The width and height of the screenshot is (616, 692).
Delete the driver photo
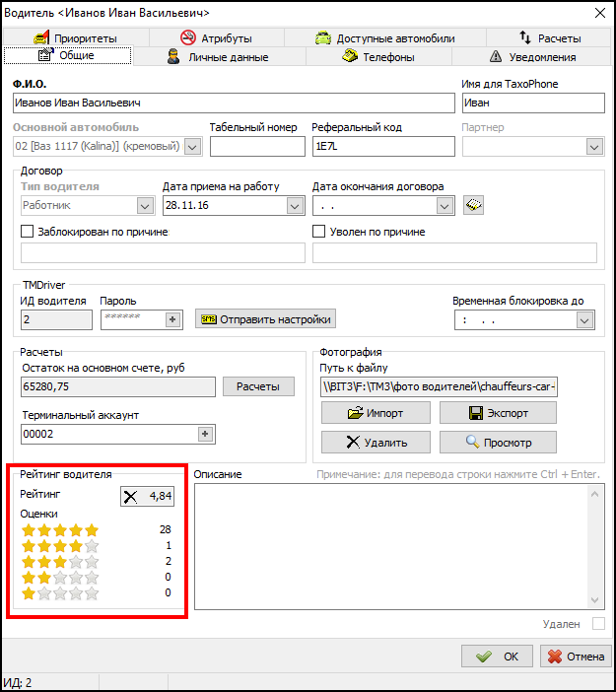(376, 442)
